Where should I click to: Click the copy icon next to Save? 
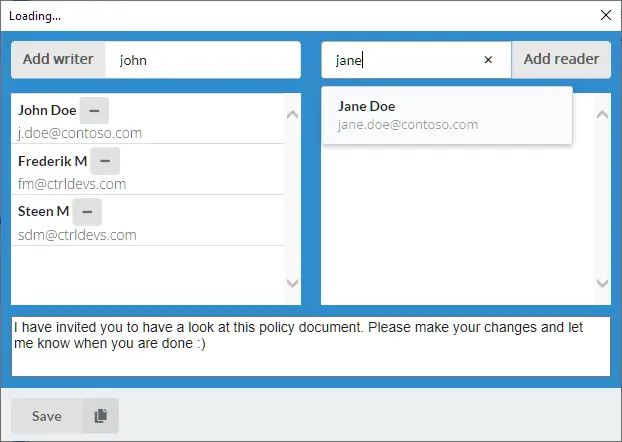point(100,416)
